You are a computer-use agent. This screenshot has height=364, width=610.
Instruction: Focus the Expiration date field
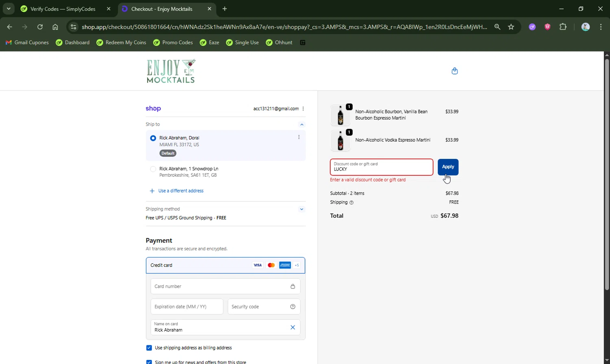[187, 307]
